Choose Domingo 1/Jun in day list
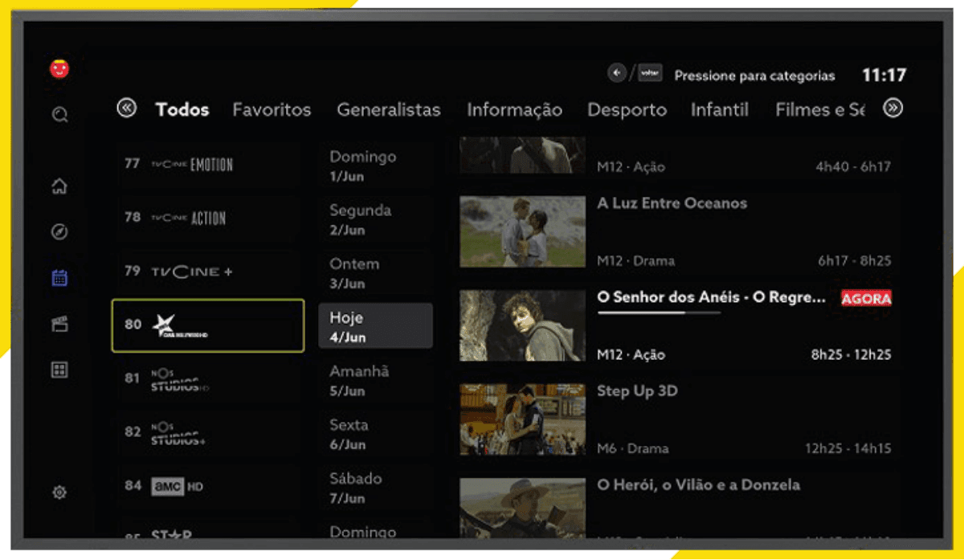Screen dimensions: 964x560 [375, 166]
